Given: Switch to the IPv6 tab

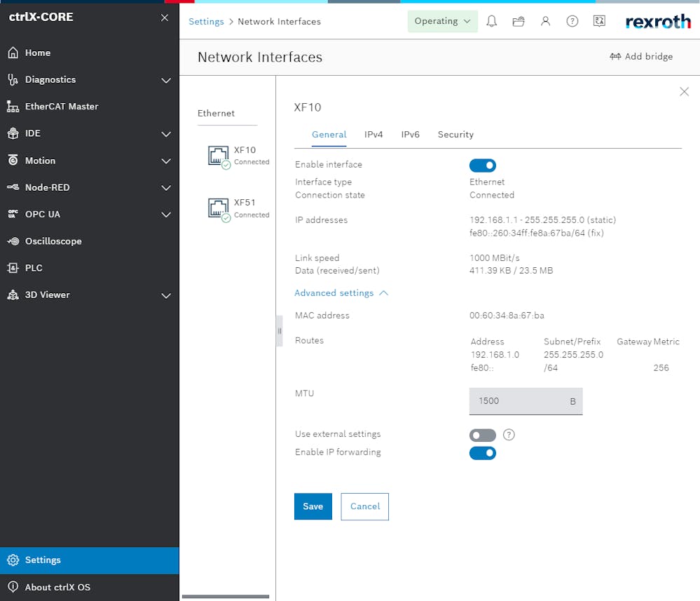Looking at the screenshot, I should click(411, 135).
